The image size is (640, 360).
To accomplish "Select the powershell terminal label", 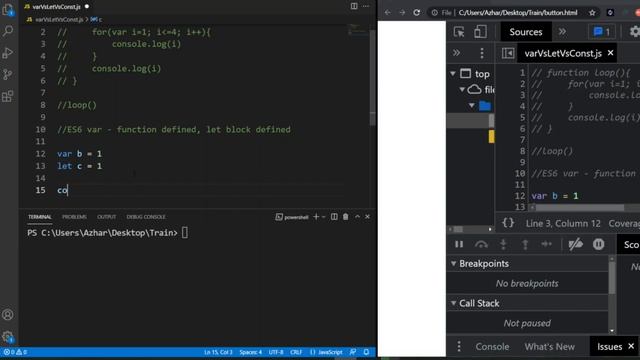I will coord(292,217).
